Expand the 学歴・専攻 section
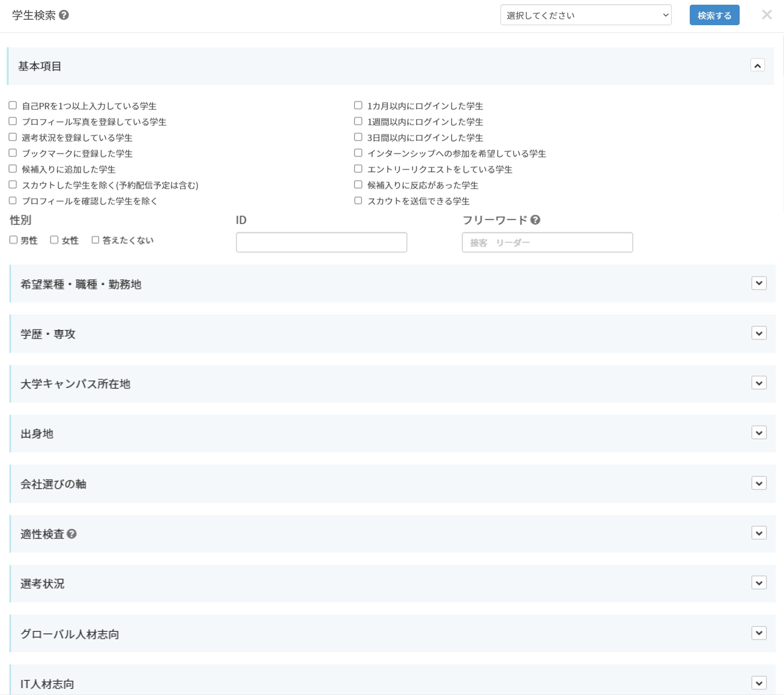The height and width of the screenshot is (695, 784). 759,333
